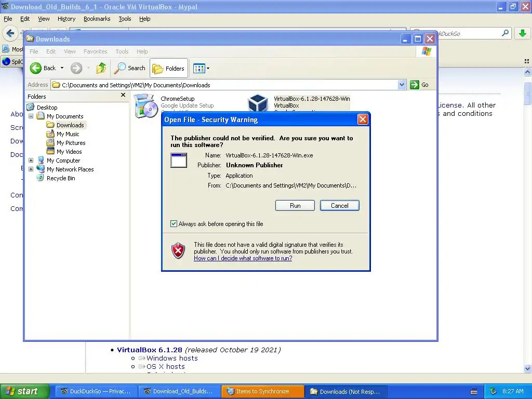Cancel the Open File security warning
Viewport: 532px width, 399px height.
(339, 206)
